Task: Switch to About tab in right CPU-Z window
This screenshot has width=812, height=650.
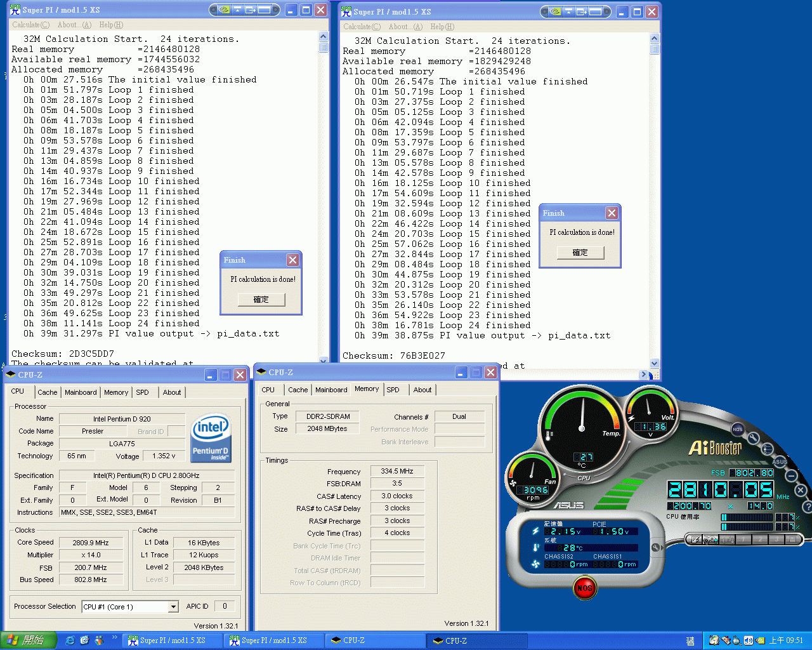Action: (422, 390)
